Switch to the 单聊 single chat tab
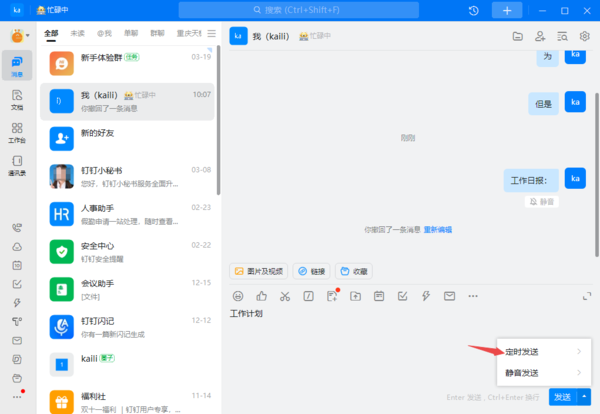This screenshot has width=600, height=414. (130, 34)
